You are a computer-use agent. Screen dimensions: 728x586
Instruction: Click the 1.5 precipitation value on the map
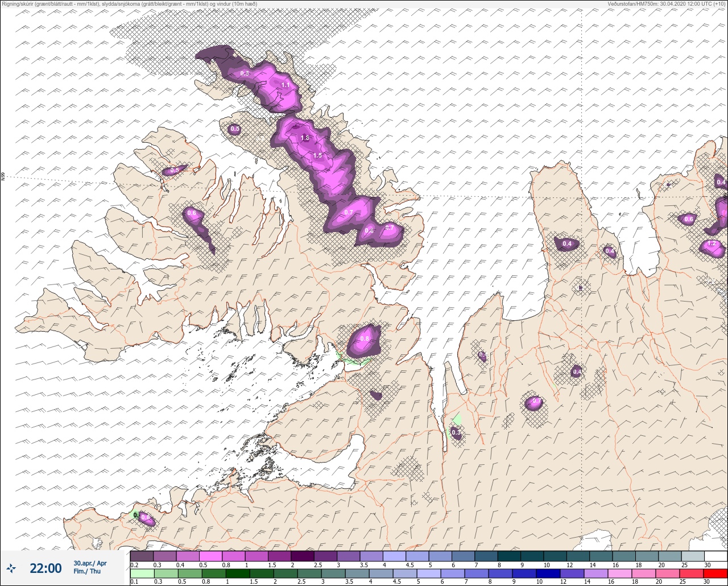(317, 155)
